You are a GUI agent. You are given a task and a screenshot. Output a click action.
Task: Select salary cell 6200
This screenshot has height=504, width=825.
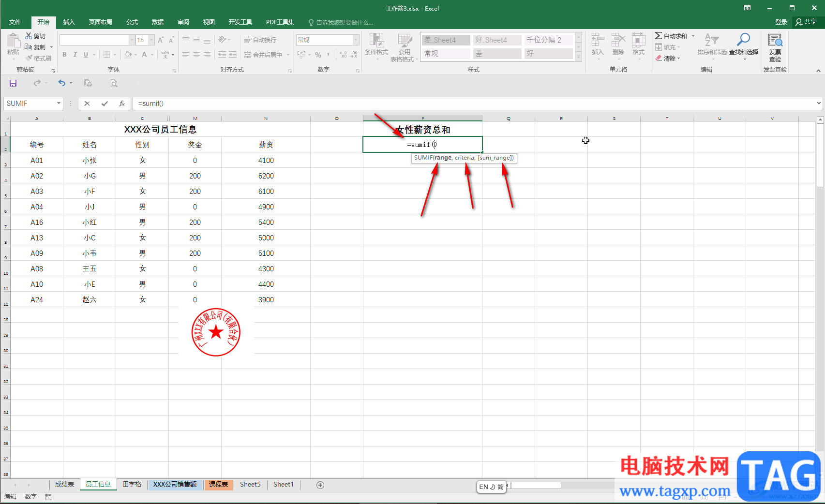click(x=266, y=176)
